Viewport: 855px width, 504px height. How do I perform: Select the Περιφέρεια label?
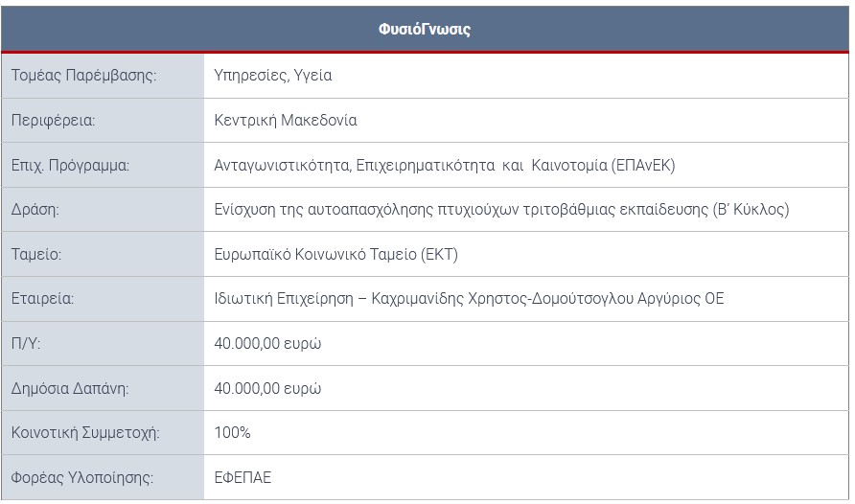[x=53, y=121]
